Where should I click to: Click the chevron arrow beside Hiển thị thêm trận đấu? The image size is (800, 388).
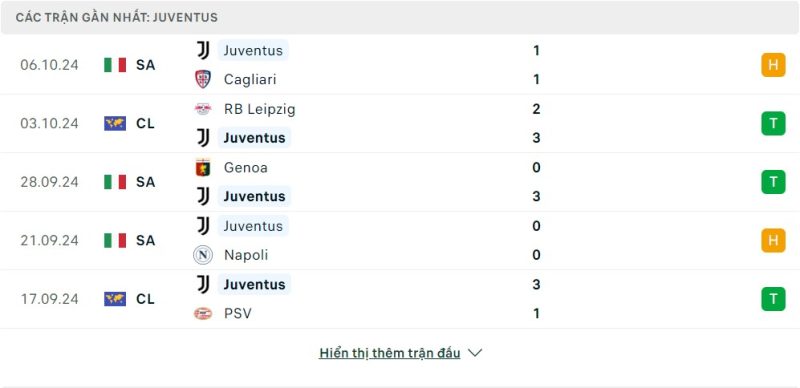click(475, 353)
